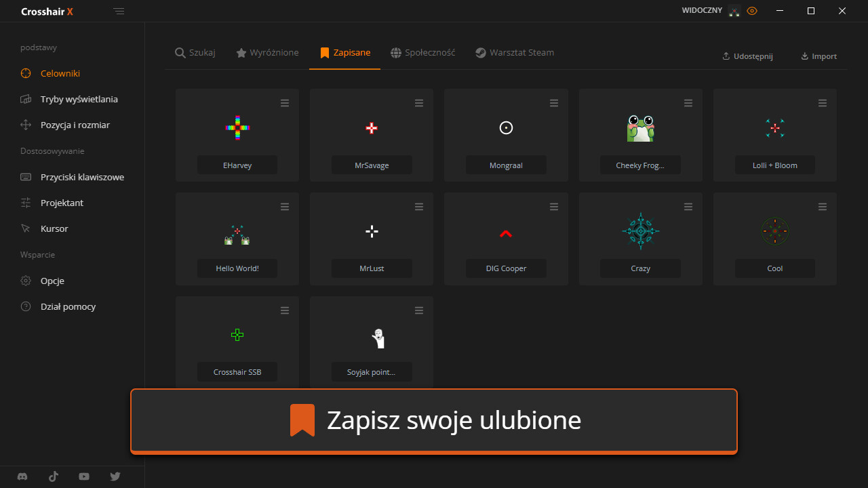Open the Społeczność tab
Image resolution: width=868 pixels, height=488 pixels.
tap(422, 53)
